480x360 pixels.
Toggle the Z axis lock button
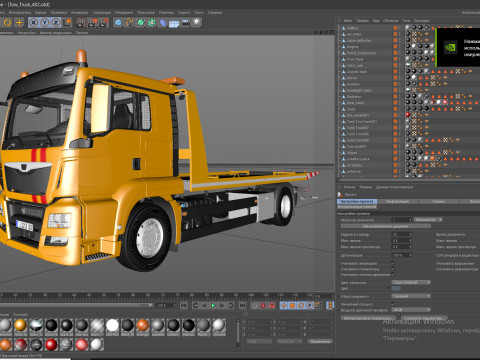point(56,23)
